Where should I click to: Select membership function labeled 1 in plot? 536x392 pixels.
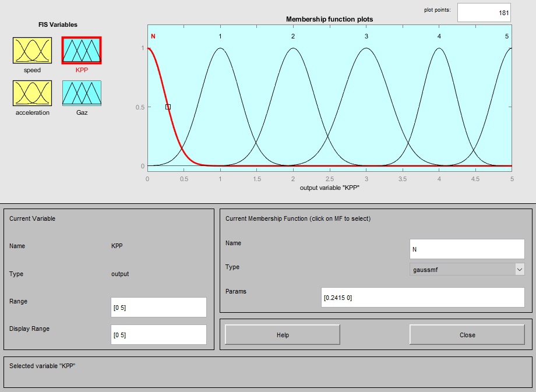tap(220, 36)
